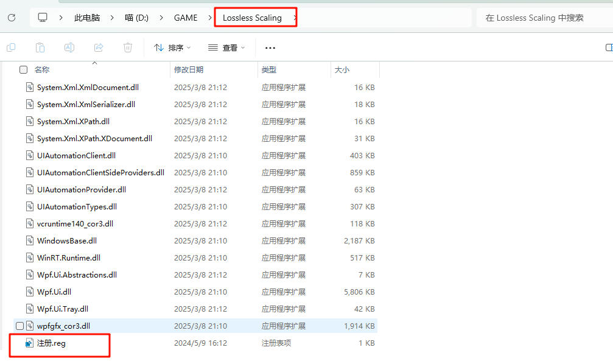The image size is (613, 364).
Task: Click the file icon of UIAutomationClient.dll
Action: 30,156
